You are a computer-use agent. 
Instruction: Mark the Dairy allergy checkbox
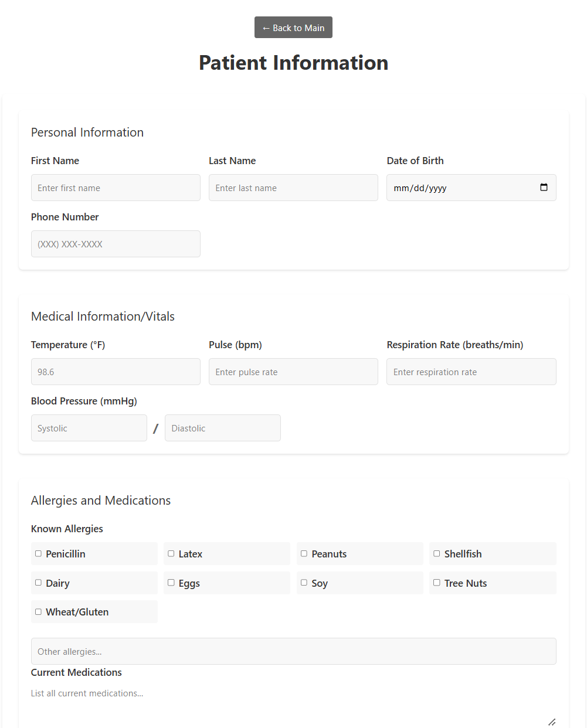click(38, 583)
